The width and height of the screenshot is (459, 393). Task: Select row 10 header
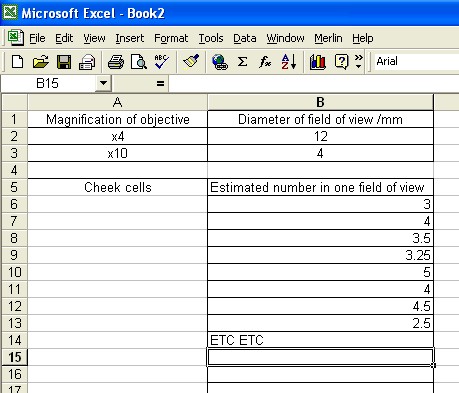14,272
